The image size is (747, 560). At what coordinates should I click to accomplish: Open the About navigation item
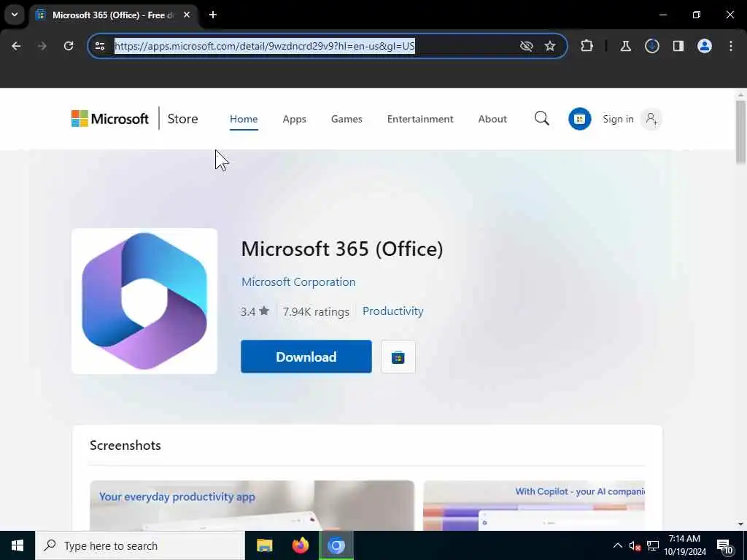pyautogui.click(x=492, y=119)
